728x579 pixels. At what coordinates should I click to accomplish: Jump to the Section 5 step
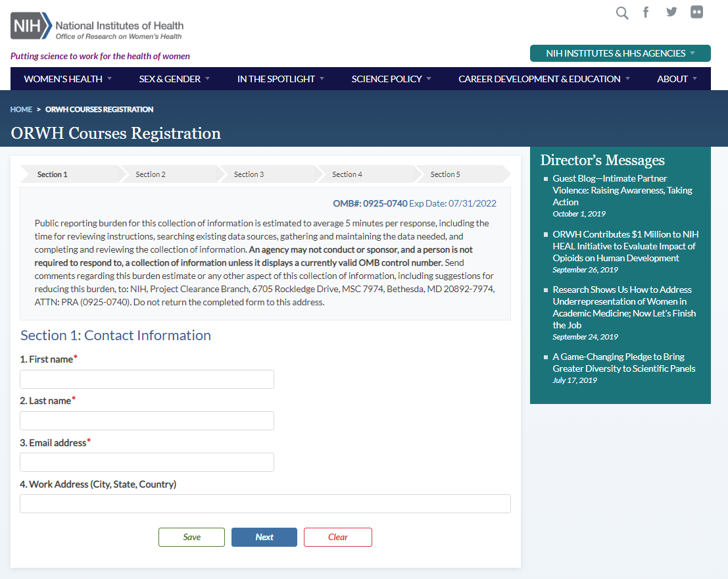[445, 174]
